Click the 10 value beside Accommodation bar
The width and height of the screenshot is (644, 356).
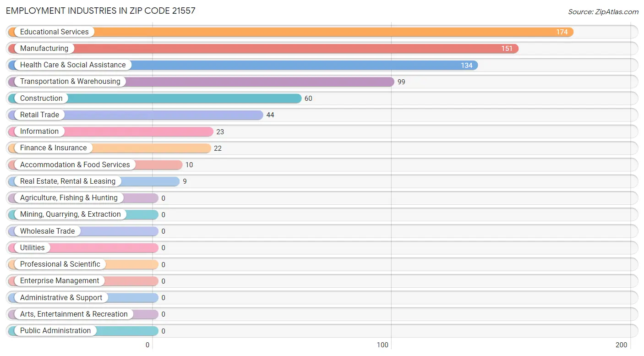point(189,165)
